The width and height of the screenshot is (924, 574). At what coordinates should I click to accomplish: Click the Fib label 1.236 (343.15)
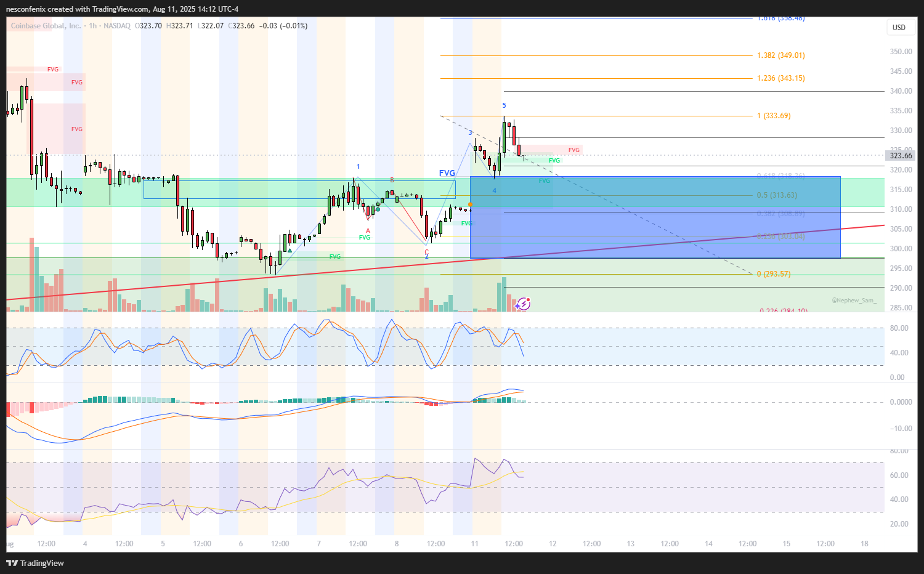coord(781,78)
